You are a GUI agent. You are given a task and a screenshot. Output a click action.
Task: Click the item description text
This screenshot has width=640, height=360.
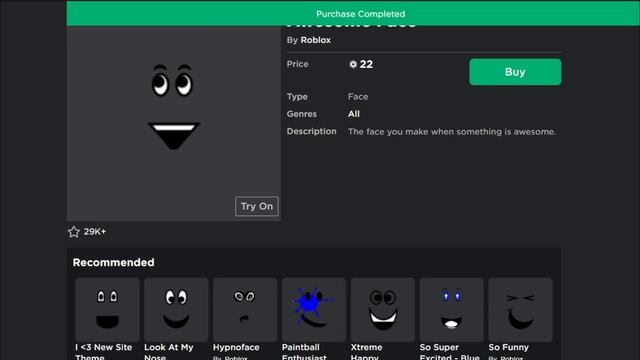tap(452, 132)
